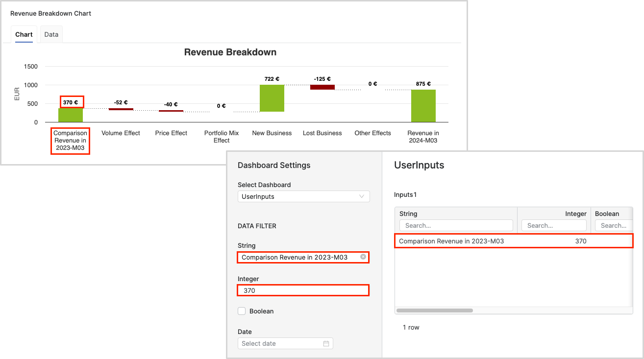644x359 pixels.
Task: Search in the String column filter
Action: coord(456,225)
